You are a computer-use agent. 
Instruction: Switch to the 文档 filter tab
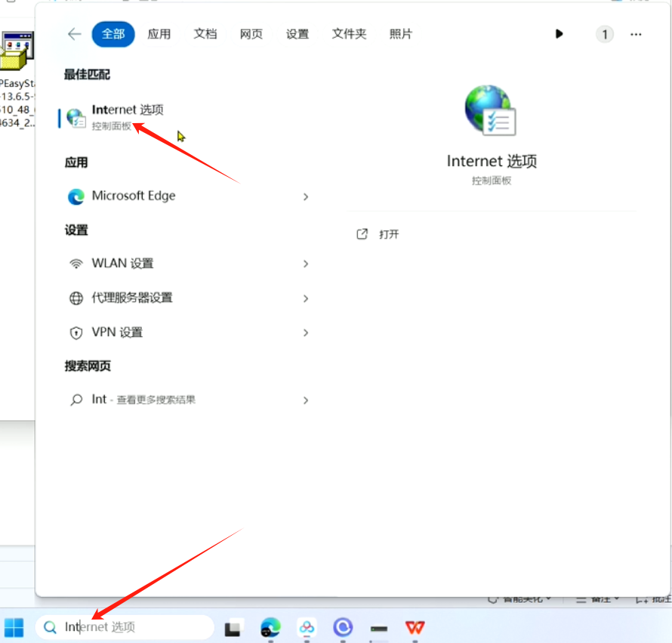point(205,34)
